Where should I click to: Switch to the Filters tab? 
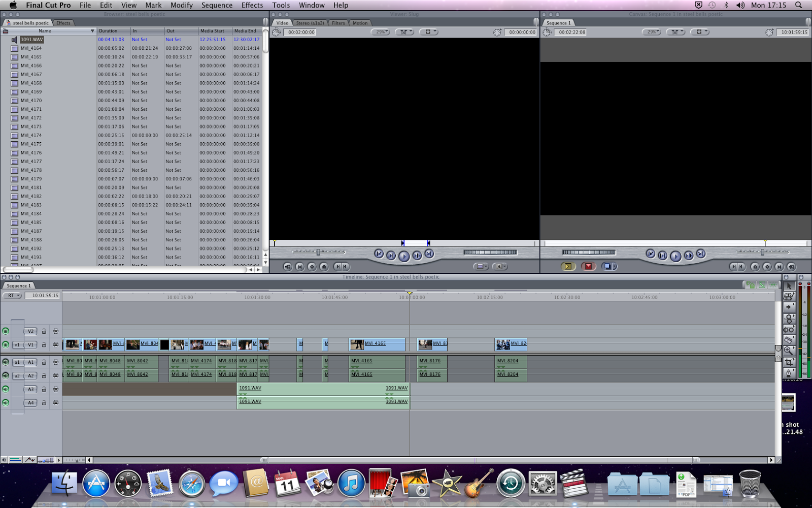tap(339, 23)
